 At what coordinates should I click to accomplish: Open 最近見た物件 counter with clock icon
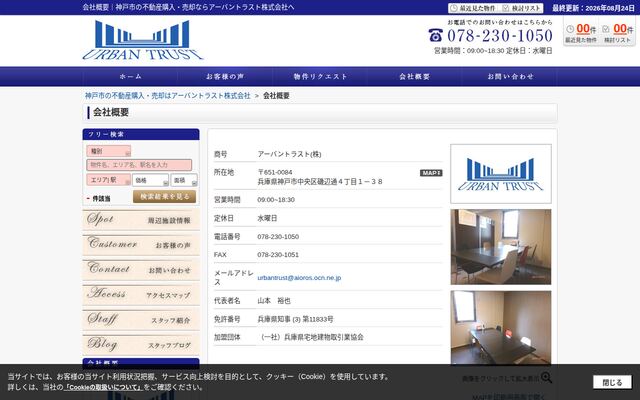click(581, 32)
